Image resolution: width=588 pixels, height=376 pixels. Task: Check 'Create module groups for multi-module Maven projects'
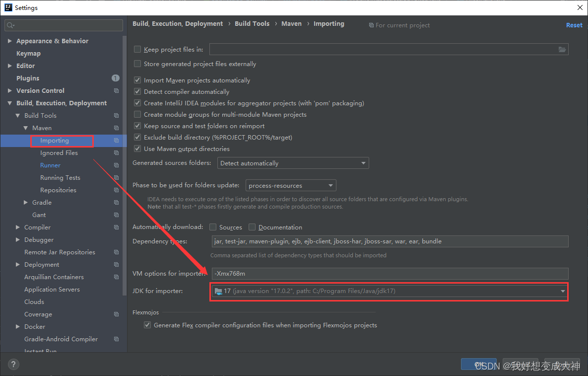point(137,114)
